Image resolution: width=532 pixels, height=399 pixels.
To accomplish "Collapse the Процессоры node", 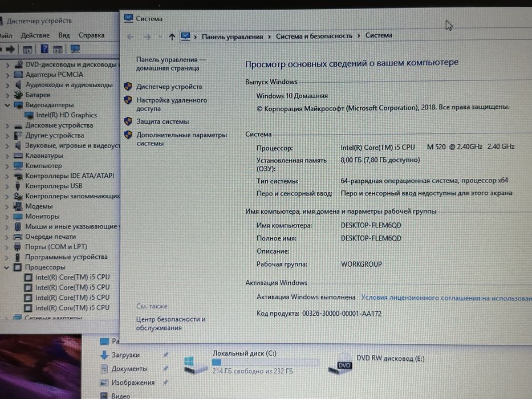I will [x=7, y=268].
